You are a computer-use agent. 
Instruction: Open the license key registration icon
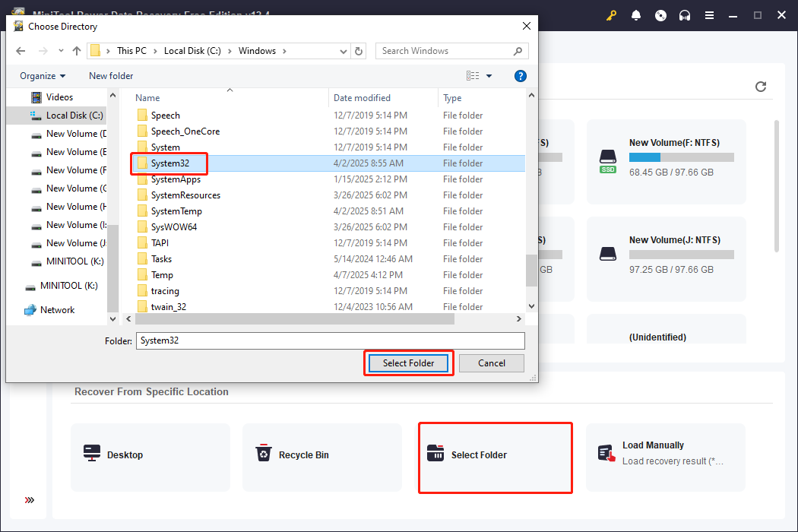[611, 15]
